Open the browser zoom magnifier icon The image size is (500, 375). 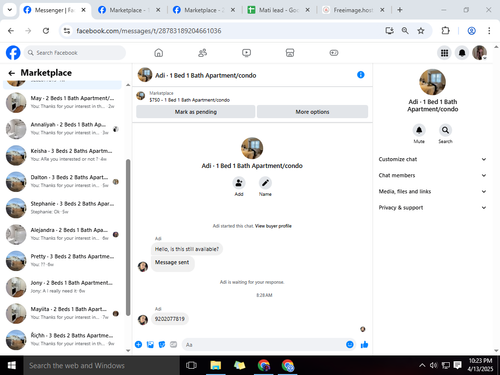coord(405,31)
